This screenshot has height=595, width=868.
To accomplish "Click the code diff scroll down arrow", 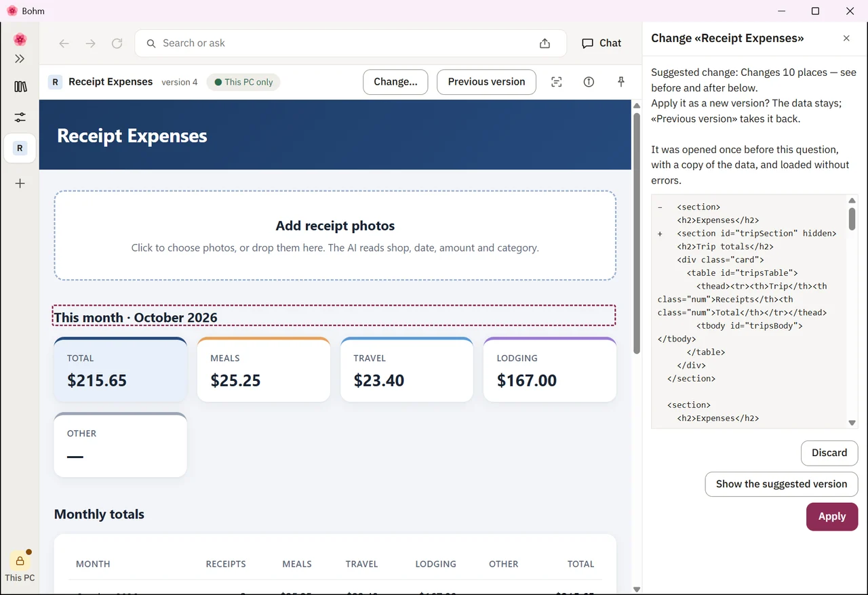I will pos(852,423).
